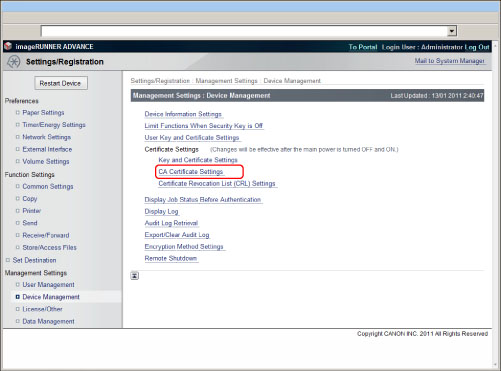The height and width of the screenshot is (371, 501).
Task: Open the Display Log link
Action: click(x=161, y=212)
